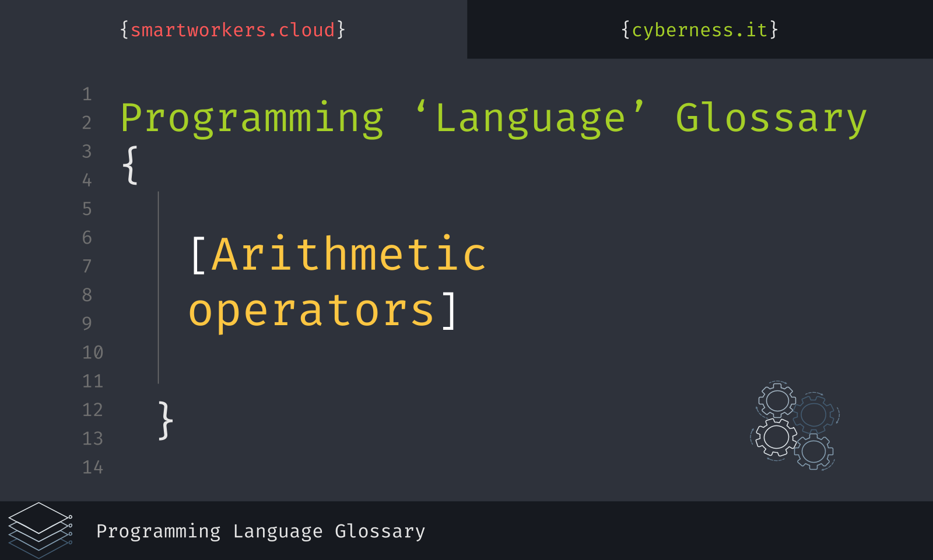This screenshot has width=933, height=560.
Task: Click line number 7 in gutter
Action: pos(87,266)
